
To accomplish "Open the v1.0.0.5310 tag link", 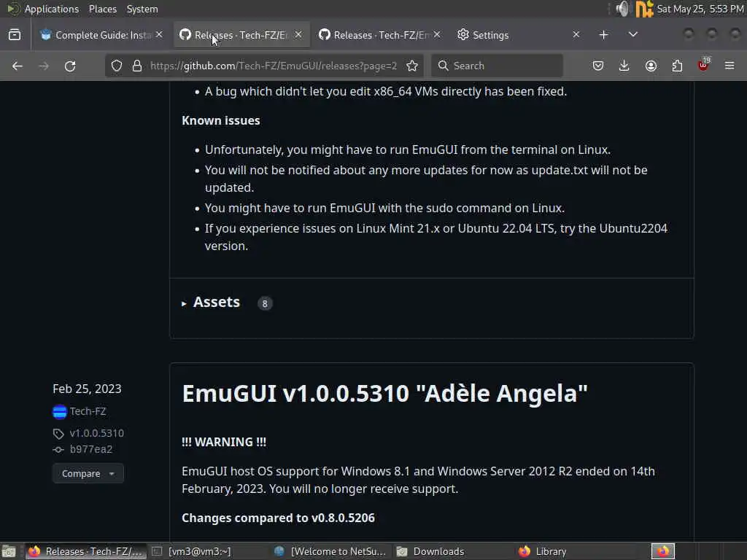I will pos(97,433).
